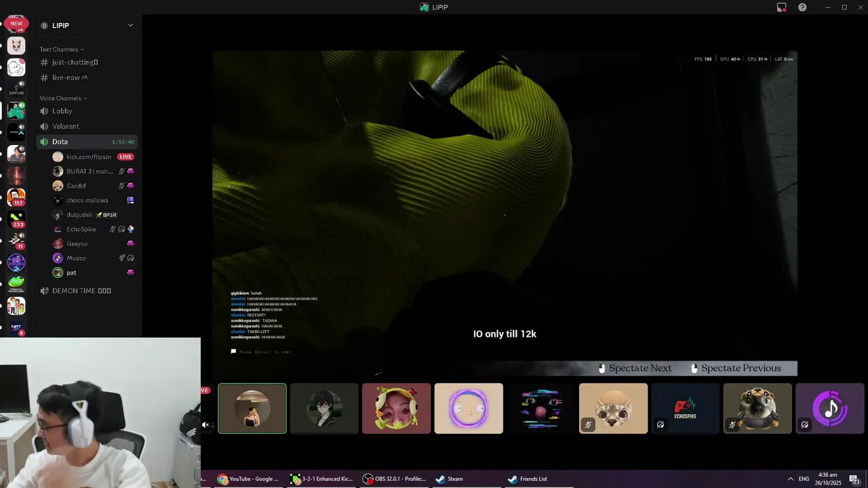Join the Valorant voice channel
Image resolution: width=868 pixels, height=488 pixels.
coord(88,126)
